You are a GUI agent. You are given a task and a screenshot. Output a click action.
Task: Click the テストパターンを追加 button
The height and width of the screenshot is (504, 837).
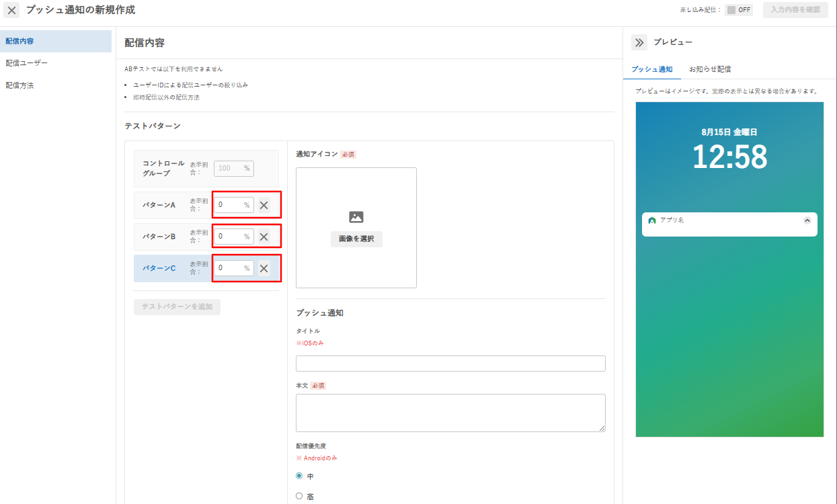177,307
